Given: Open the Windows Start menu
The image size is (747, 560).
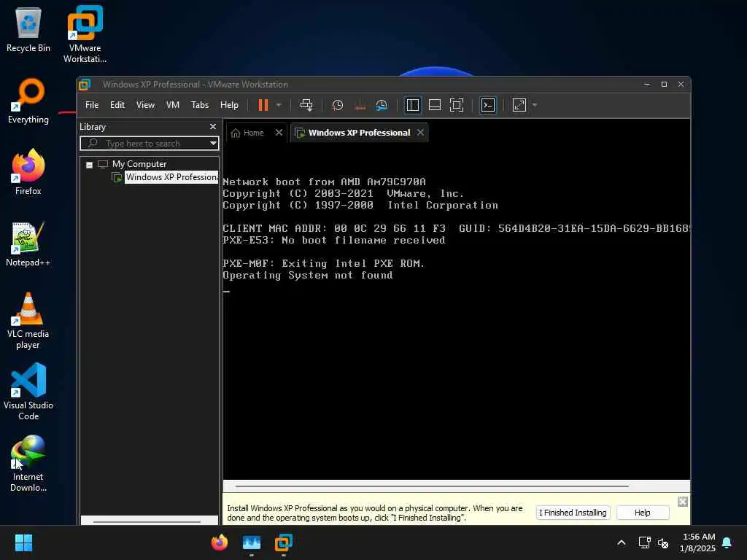Looking at the screenshot, I should pyautogui.click(x=23, y=542).
